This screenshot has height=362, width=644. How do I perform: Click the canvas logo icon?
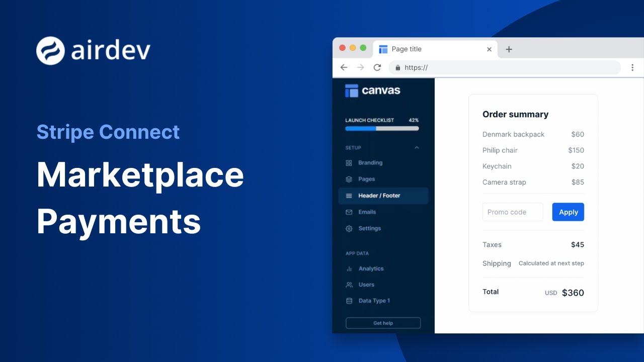tap(352, 90)
